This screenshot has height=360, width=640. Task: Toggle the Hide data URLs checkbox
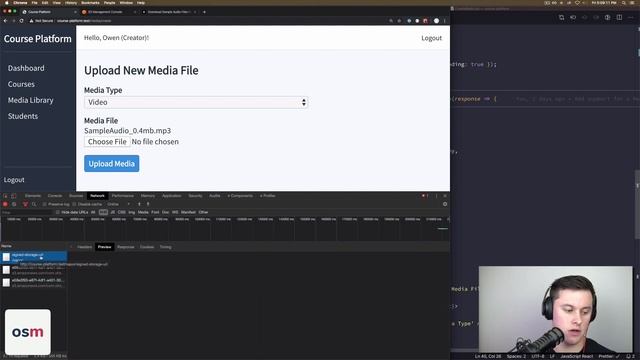[58, 212]
